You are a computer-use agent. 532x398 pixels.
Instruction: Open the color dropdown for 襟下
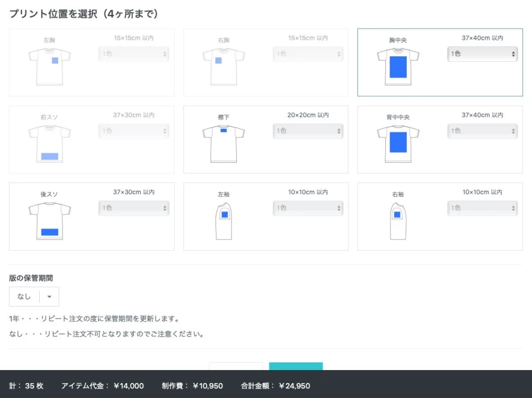308,131
